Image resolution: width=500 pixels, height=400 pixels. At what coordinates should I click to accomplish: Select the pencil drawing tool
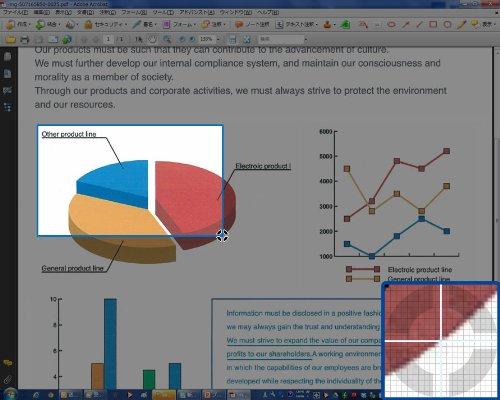click(x=461, y=24)
